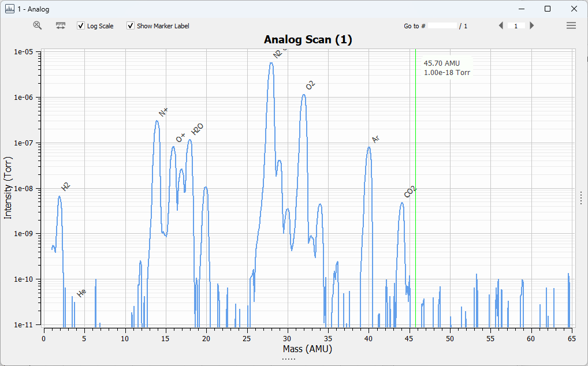This screenshot has height=366, width=588.
Task: Click the cursor readout 45.70 AMU box
Action: tap(446, 68)
